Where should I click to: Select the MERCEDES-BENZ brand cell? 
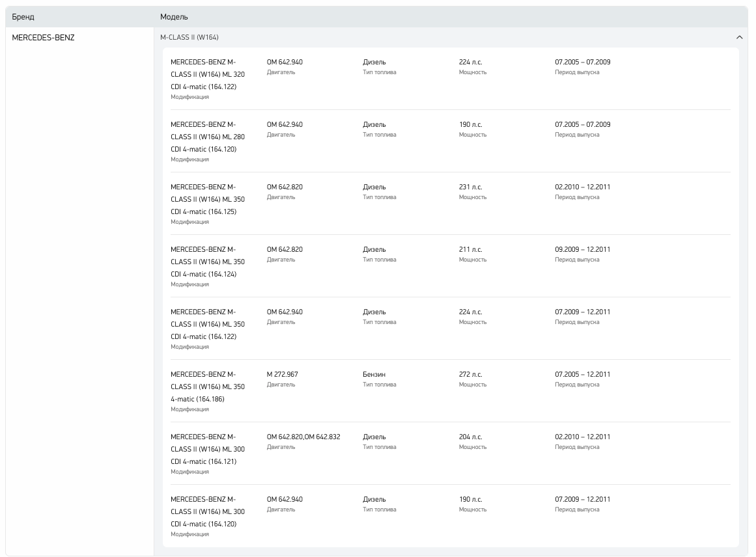point(43,37)
